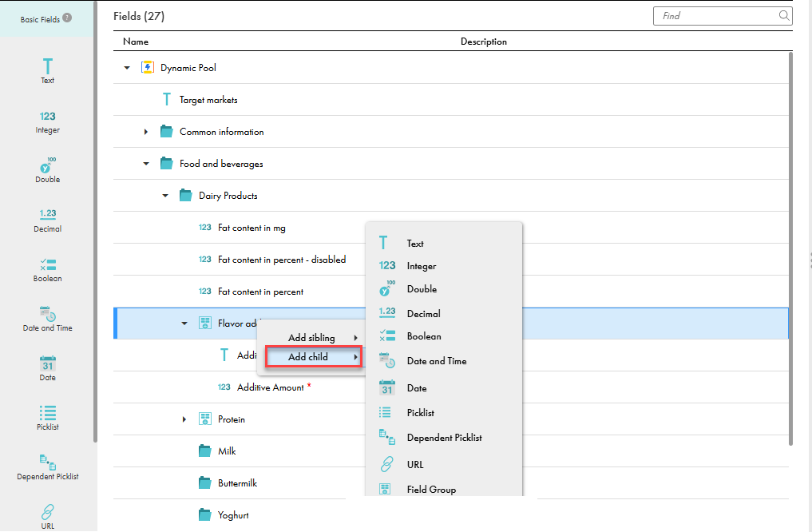
Task: Choose Boolean from the Add child submenu
Action: (x=444, y=336)
